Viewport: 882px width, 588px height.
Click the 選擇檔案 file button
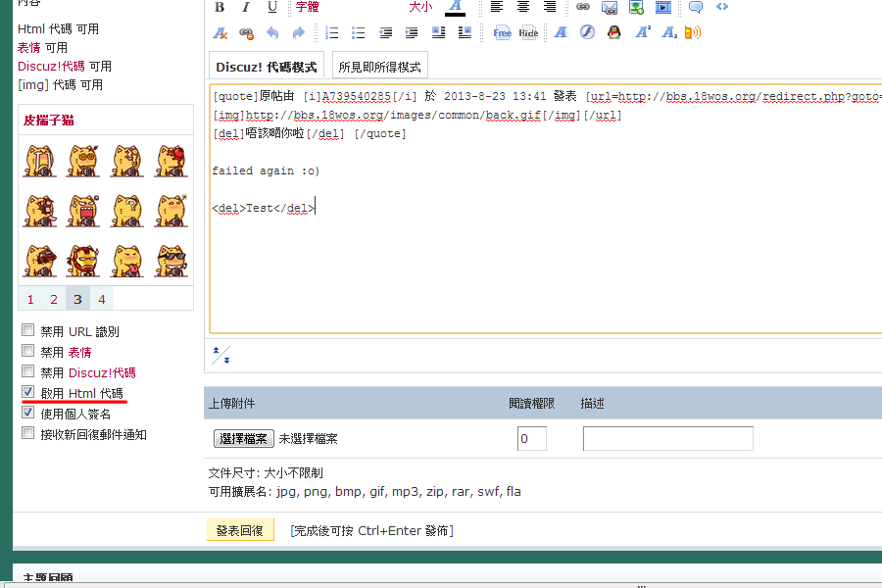244,438
